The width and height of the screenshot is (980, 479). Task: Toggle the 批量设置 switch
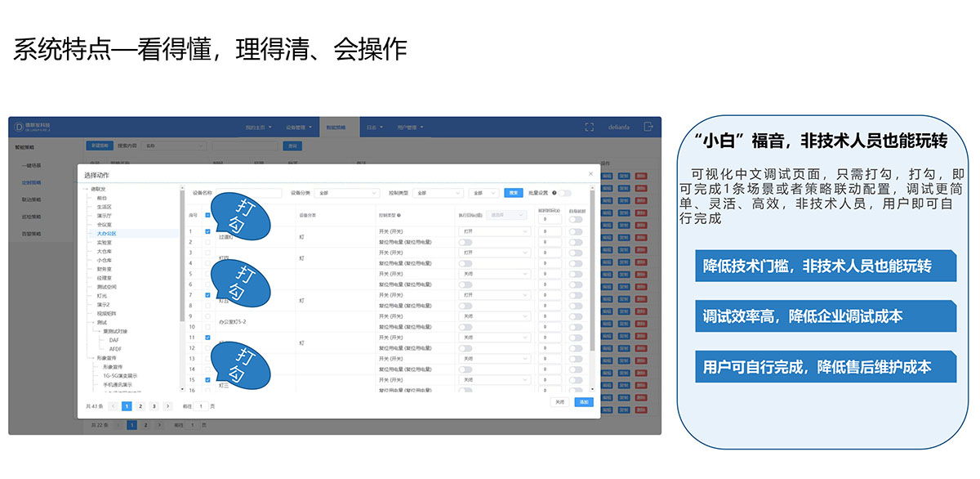click(565, 193)
